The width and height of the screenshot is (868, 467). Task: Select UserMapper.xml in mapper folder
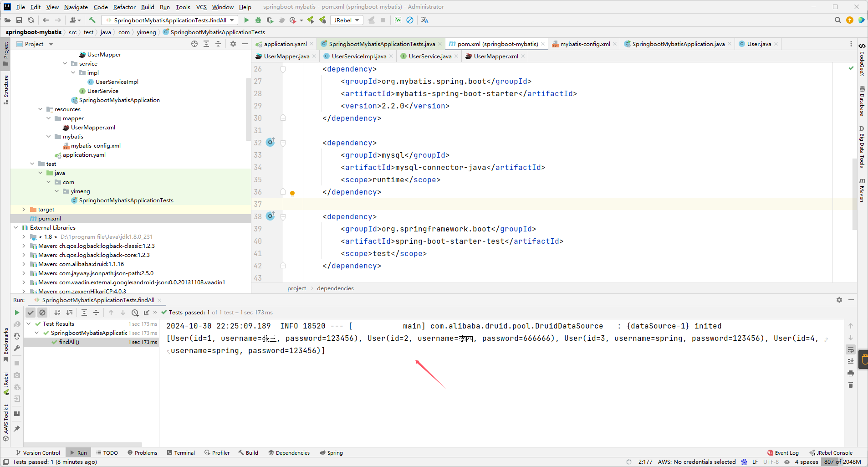[93, 128]
